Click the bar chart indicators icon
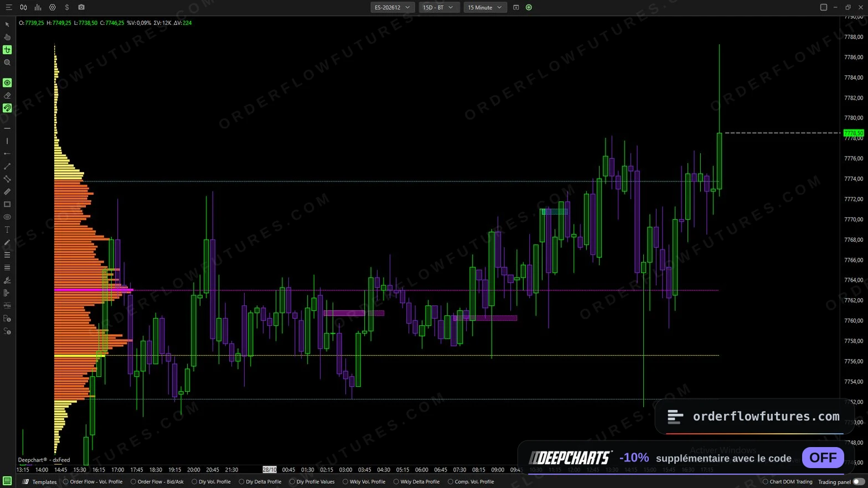Screen dimensions: 868x488 [38, 7]
